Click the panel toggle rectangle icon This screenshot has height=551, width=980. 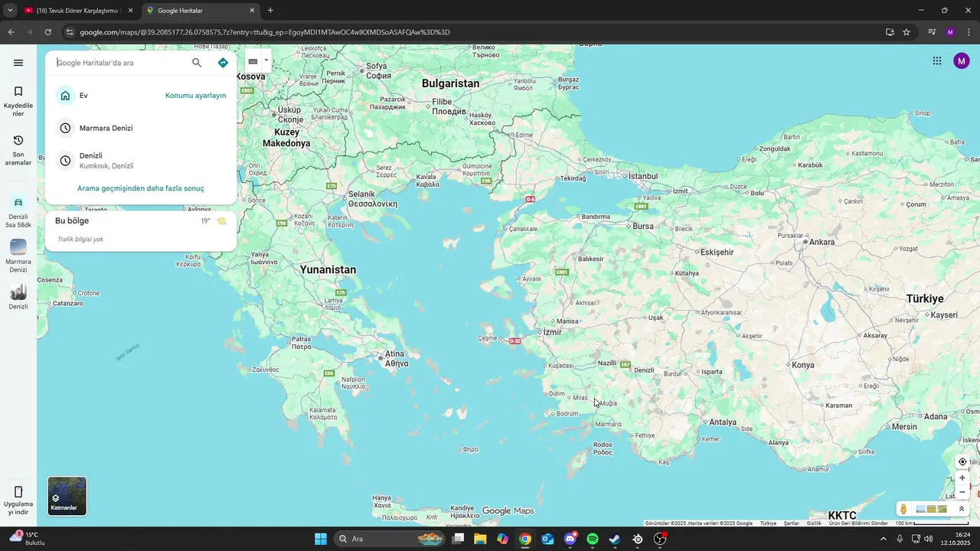(x=253, y=61)
